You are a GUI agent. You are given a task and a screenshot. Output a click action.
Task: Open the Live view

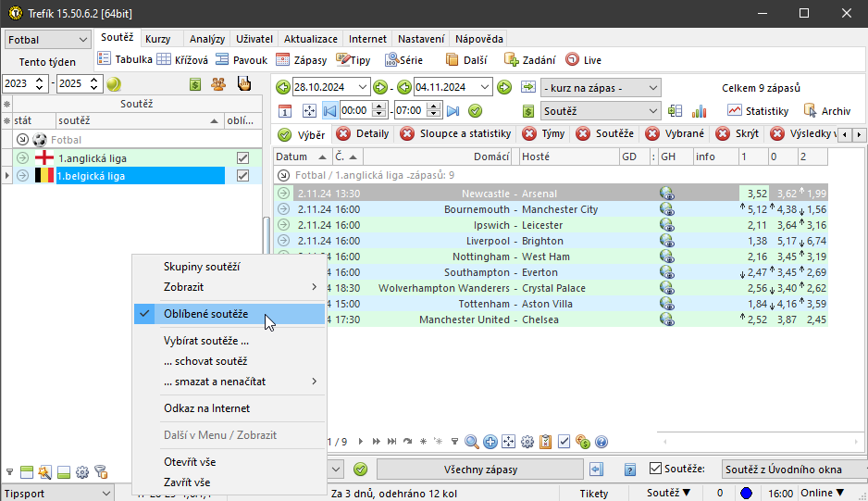click(x=584, y=60)
